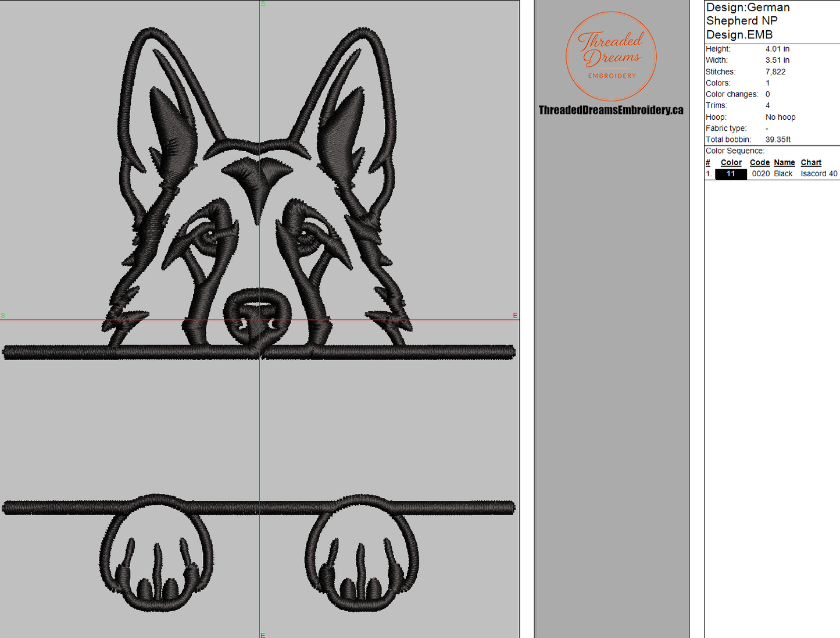Click the green 'S' start marker at canvas top
Screen dimensions: 840x638
pyautogui.click(x=263, y=4)
